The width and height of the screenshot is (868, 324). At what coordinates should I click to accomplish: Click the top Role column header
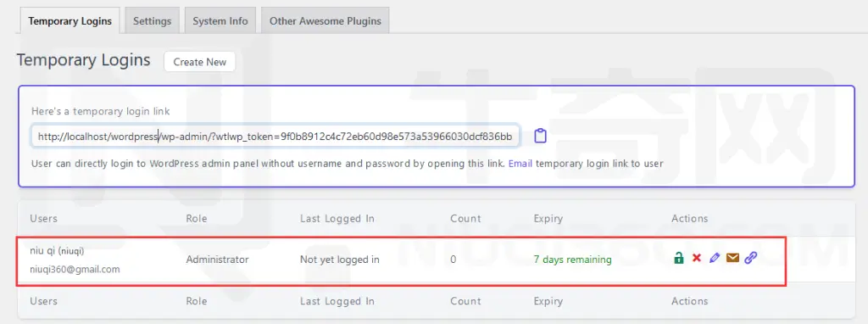click(x=197, y=218)
